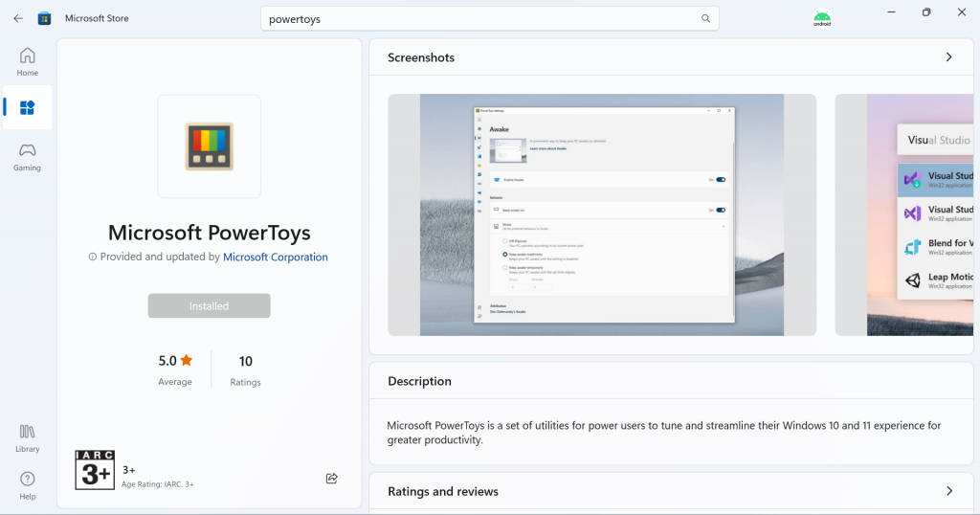
Task: Open the Android profile avatar
Action: coord(822,18)
